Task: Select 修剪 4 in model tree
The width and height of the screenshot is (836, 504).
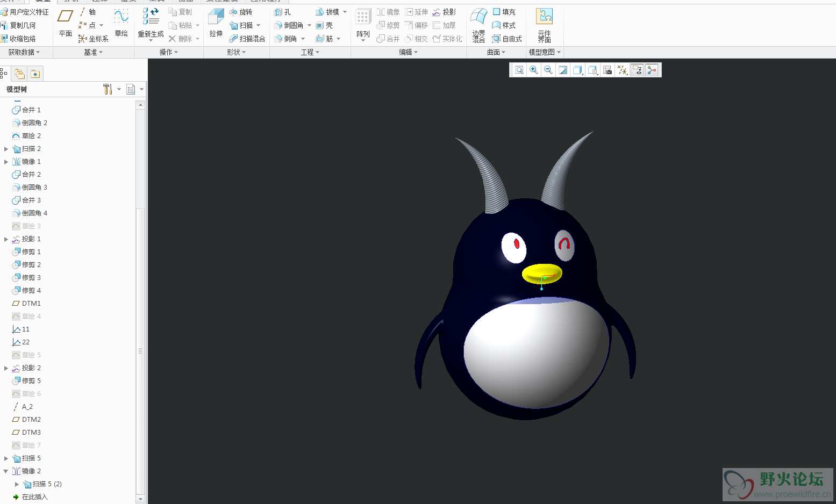Action: (x=26, y=291)
